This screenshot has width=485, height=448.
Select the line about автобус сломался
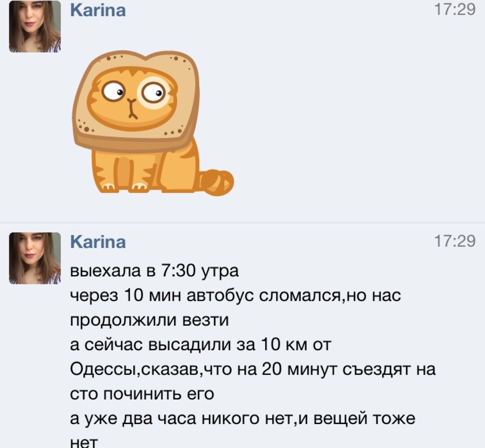point(236,295)
